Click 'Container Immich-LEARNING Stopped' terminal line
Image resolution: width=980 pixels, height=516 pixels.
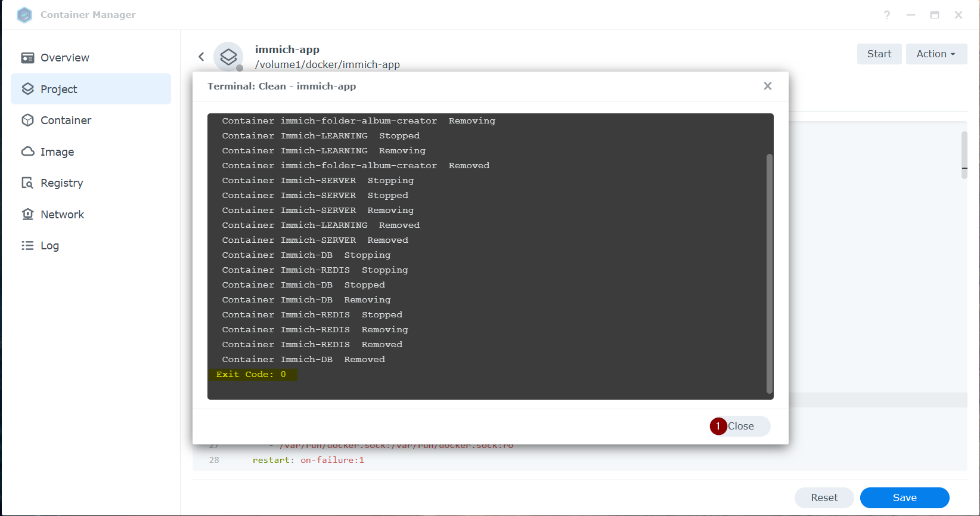pos(321,136)
